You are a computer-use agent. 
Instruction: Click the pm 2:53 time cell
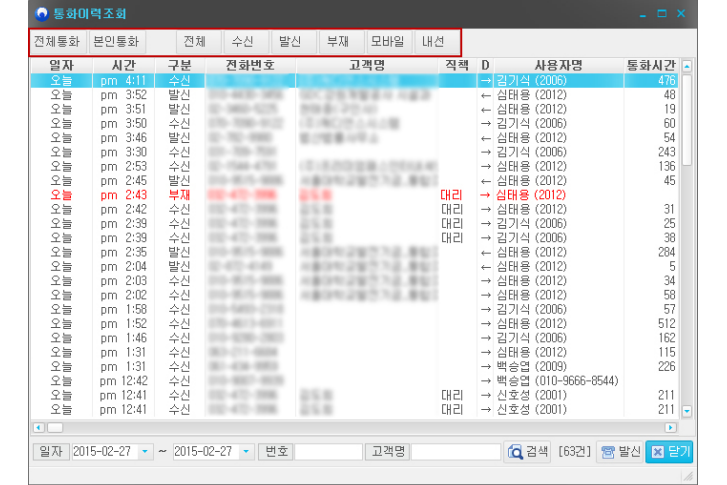click(x=123, y=166)
